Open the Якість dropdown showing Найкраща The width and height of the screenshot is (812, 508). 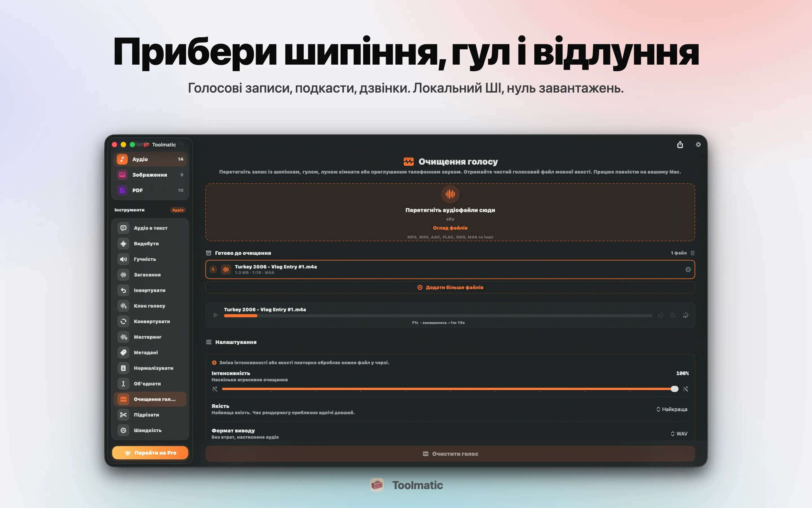point(671,409)
